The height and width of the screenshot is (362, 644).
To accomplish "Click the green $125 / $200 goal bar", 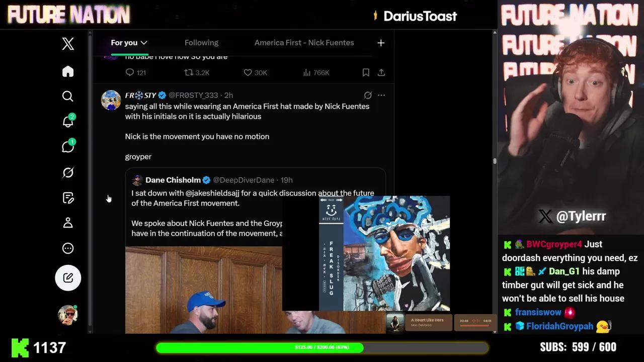I will pyautogui.click(x=322, y=347).
